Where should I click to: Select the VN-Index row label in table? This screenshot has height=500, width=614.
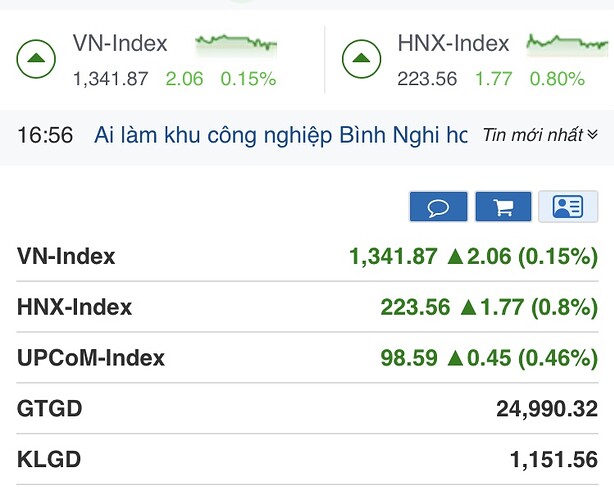[66, 257]
